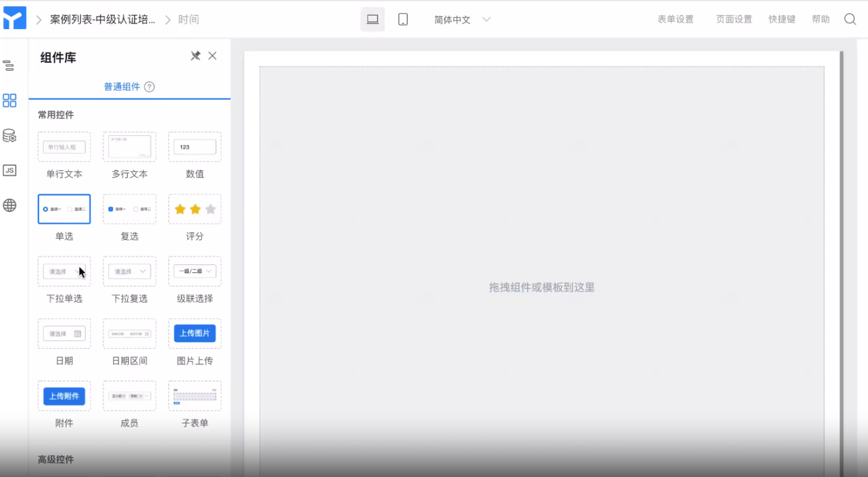
Task: Click the 常用控件 section heading
Action: (56, 115)
